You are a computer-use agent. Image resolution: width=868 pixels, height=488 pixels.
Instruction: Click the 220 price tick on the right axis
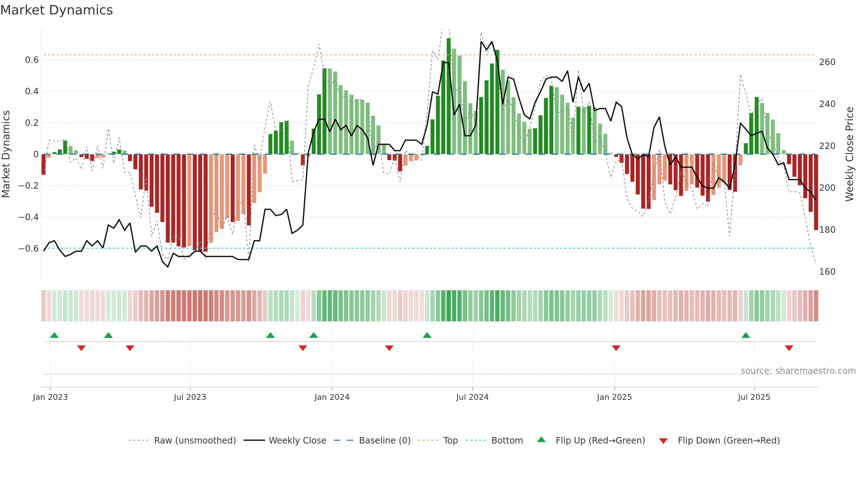(827, 146)
